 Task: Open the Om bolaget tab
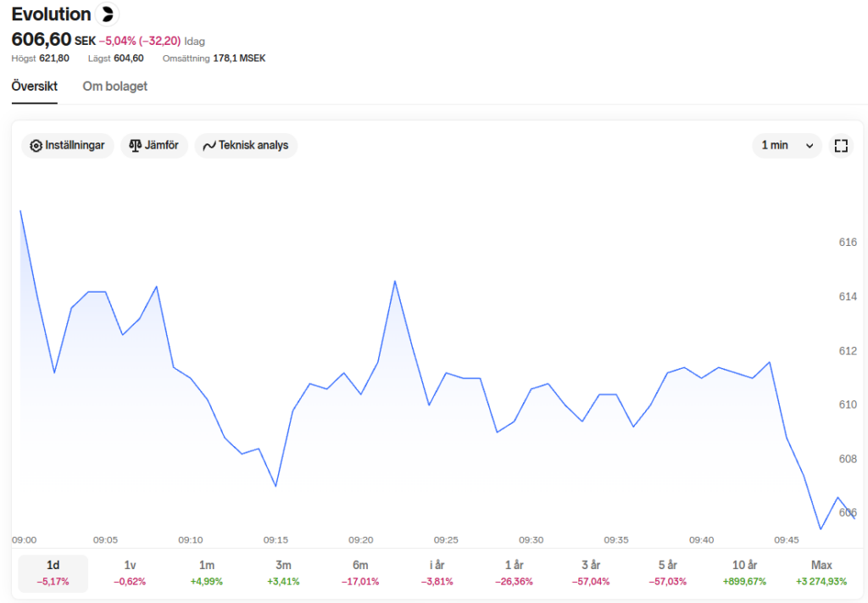(114, 87)
